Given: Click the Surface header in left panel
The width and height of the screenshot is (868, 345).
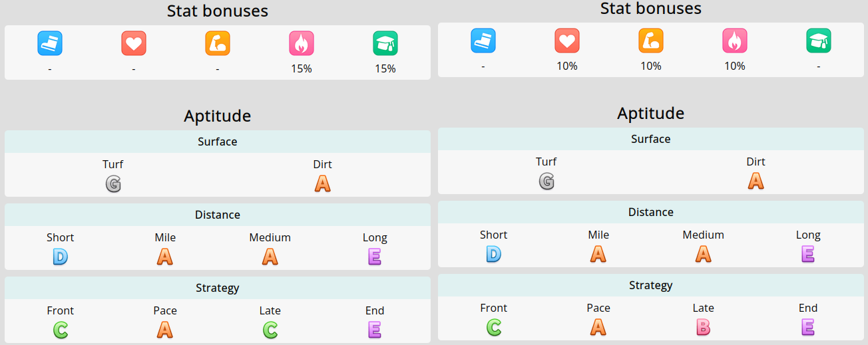Looking at the screenshot, I should 218,142.
